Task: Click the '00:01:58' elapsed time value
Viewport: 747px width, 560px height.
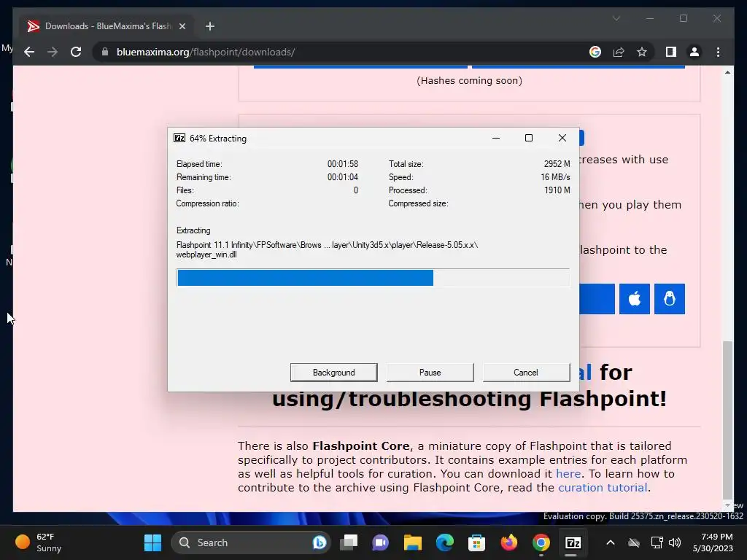Action: point(343,164)
